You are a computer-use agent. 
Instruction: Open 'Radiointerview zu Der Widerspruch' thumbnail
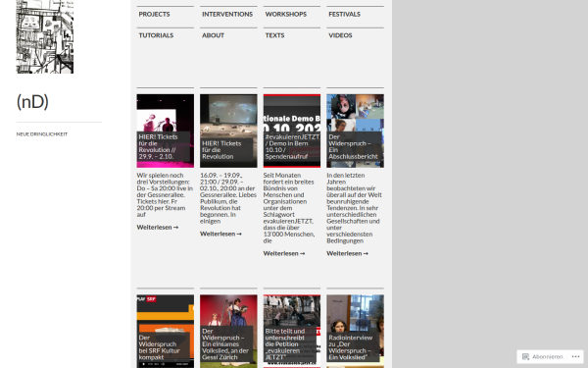coord(355,332)
